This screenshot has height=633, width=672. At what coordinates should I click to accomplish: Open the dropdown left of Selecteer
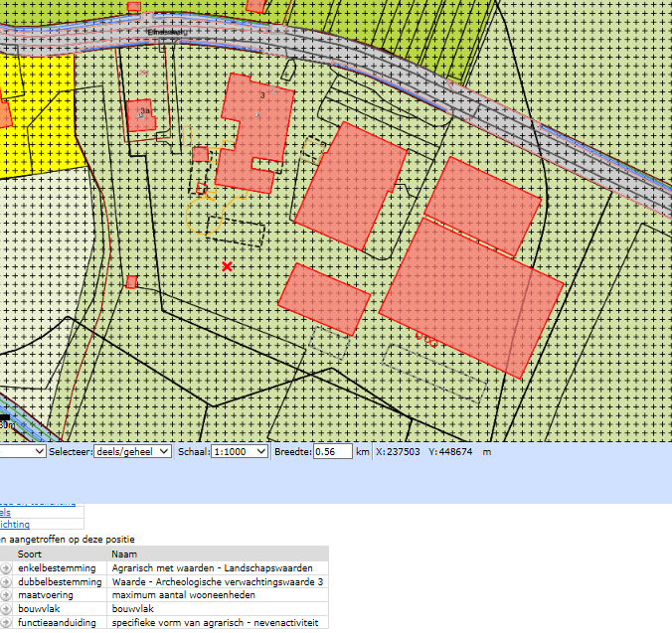tap(22, 452)
